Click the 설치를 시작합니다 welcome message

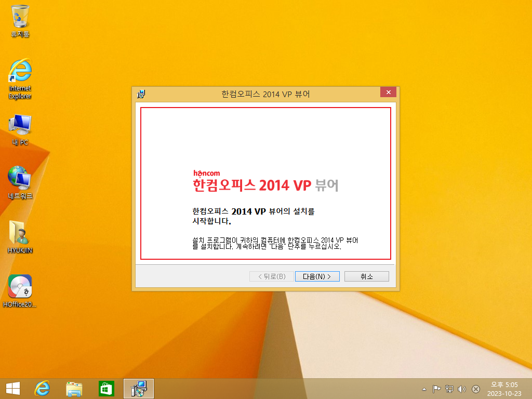tap(254, 216)
